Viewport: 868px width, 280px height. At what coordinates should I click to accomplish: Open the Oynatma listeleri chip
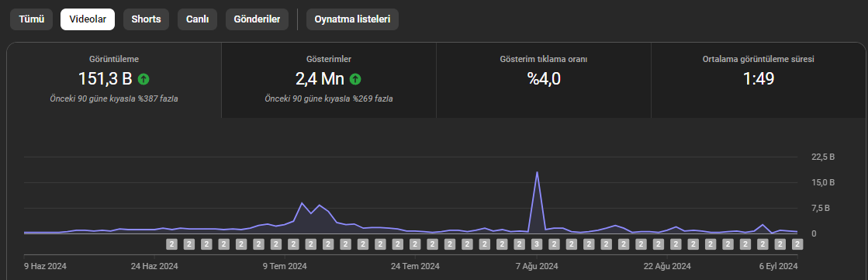[353, 19]
